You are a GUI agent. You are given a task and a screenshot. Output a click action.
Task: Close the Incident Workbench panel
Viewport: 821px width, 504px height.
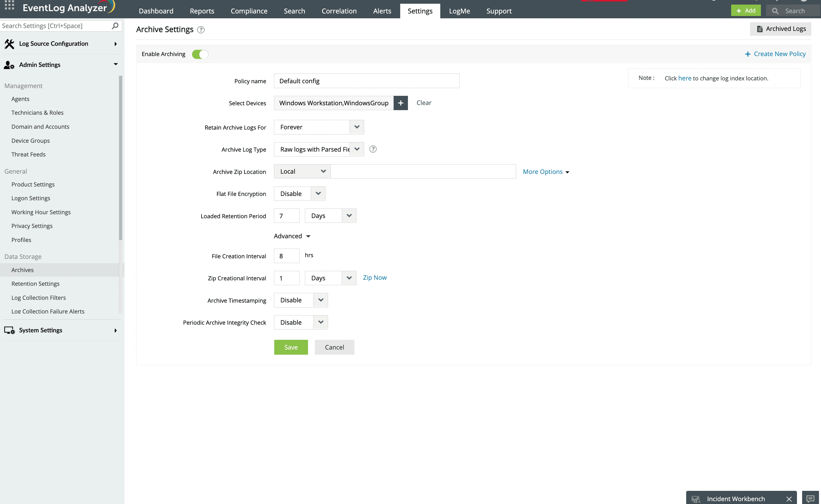[789, 499]
